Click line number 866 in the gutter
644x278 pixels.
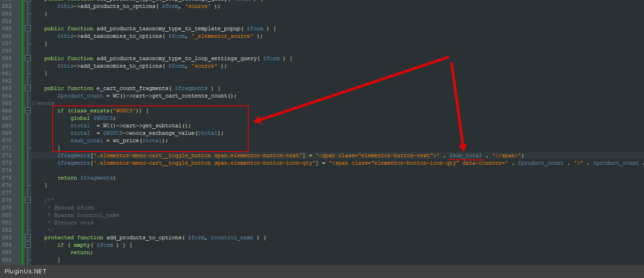7,111
